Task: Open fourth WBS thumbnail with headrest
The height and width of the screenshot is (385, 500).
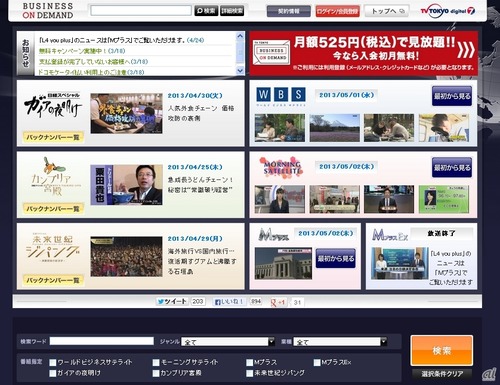Action: tap(444, 128)
